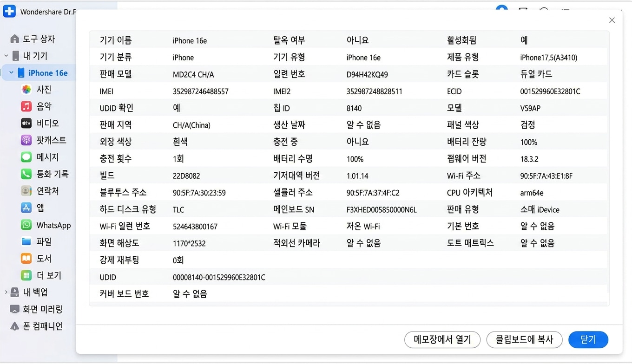Open the 팟캐스트 podcasts icon
Image resolution: width=632 pixels, height=364 pixels.
(26, 140)
